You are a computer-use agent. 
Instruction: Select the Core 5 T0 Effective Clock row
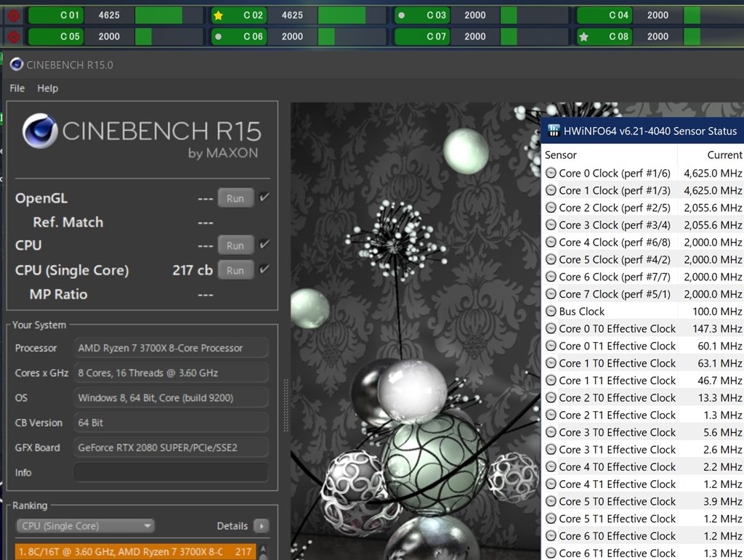[x=642, y=502]
